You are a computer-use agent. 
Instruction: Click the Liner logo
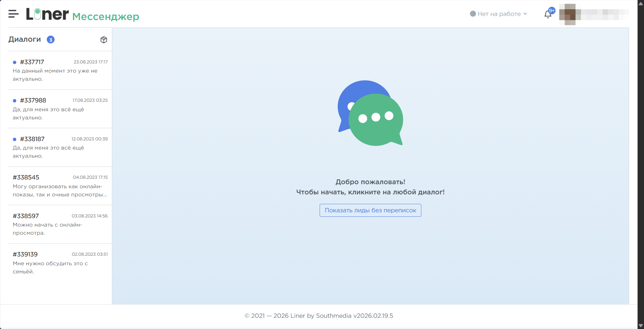(x=47, y=14)
